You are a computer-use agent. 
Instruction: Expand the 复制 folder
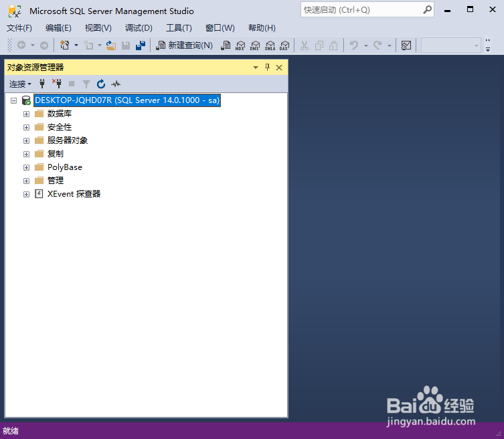coord(26,155)
